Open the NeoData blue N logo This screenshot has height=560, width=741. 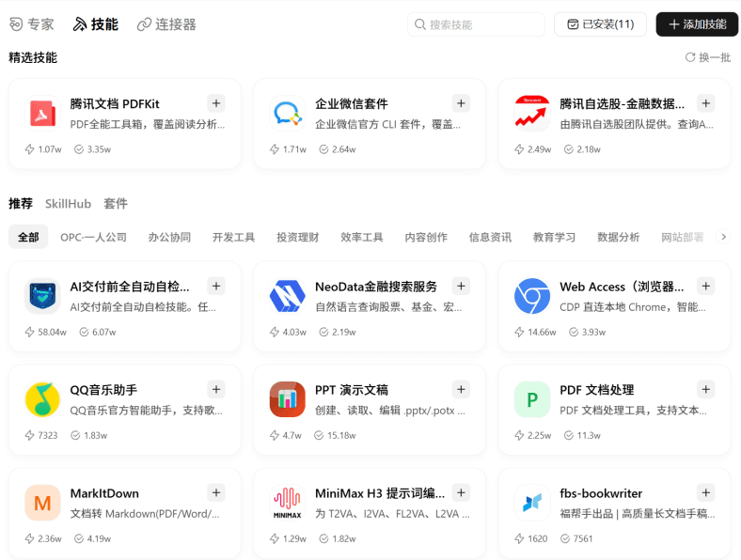pos(288,296)
